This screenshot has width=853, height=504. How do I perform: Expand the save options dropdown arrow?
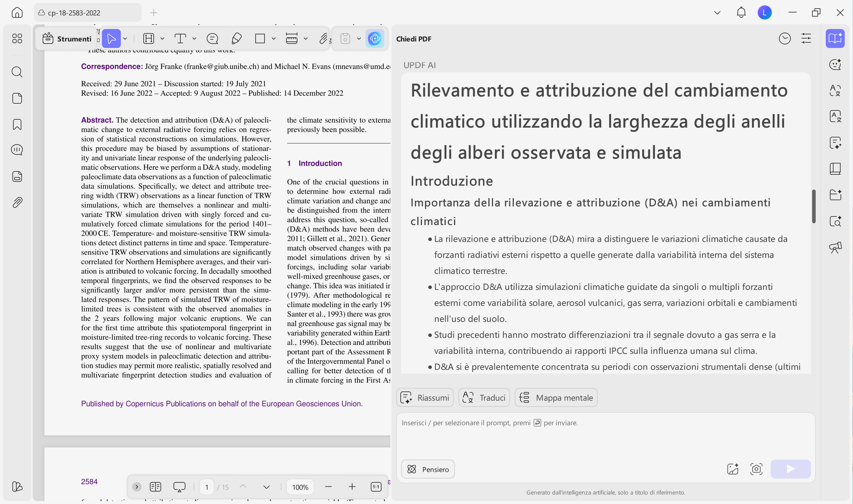click(359, 39)
